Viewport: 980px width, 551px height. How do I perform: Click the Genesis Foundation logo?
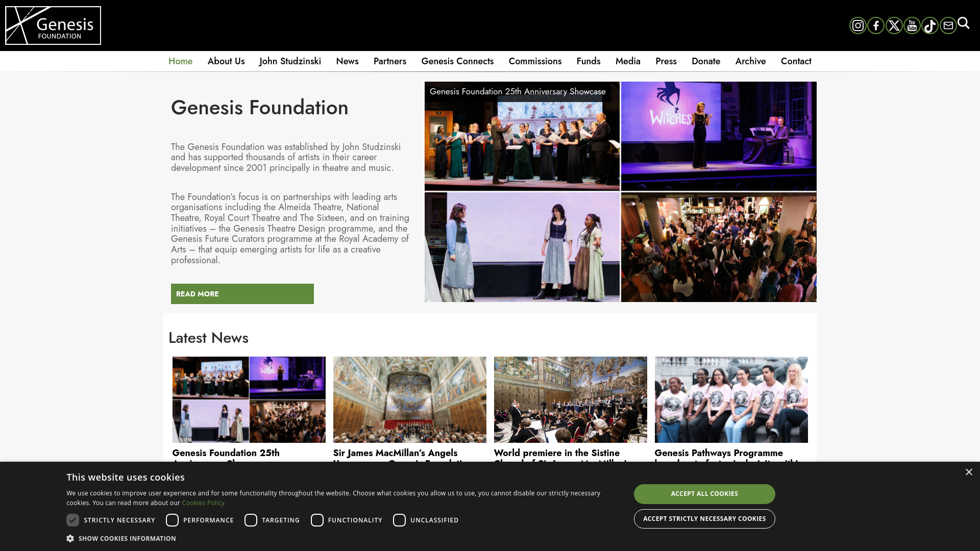coord(53,26)
